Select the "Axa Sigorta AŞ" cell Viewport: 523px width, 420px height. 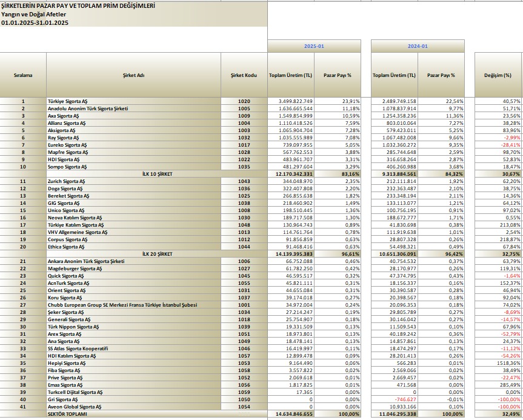[133, 116]
